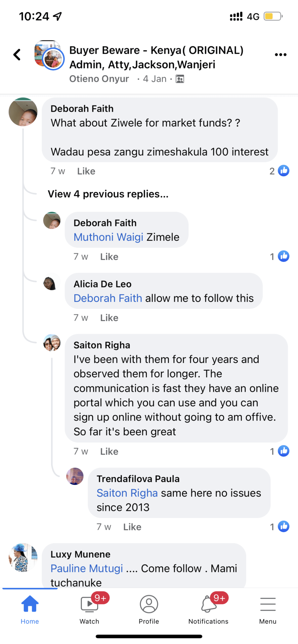The width and height of the screenshot is (298, 644).
Task: Expand View 4 previous replies
Action: [108, 194]
